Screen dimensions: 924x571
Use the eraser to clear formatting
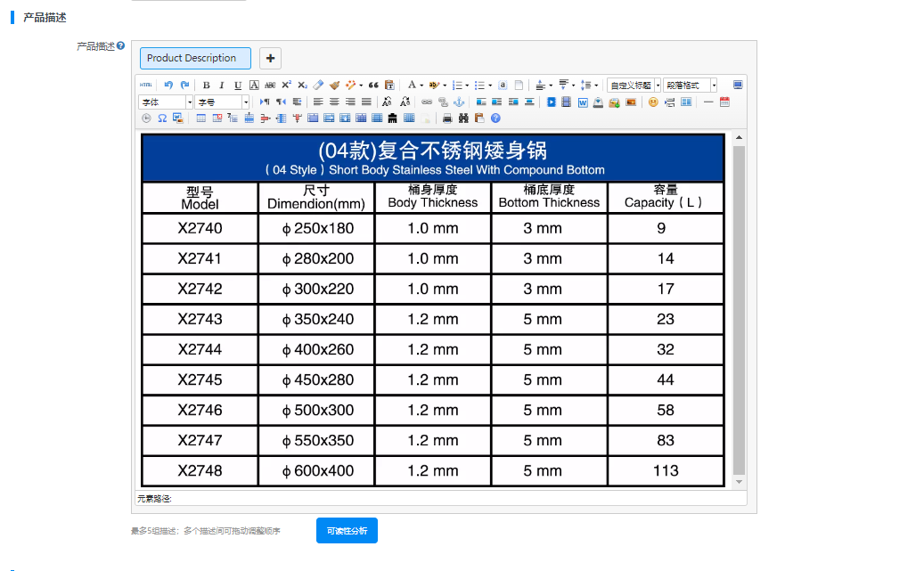[x=318, y=86]
